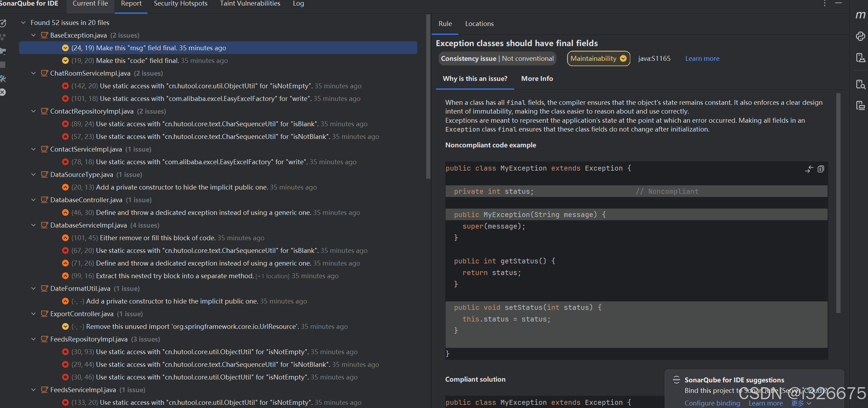Open Device Explorer icon with magnifier

point(860,84)
